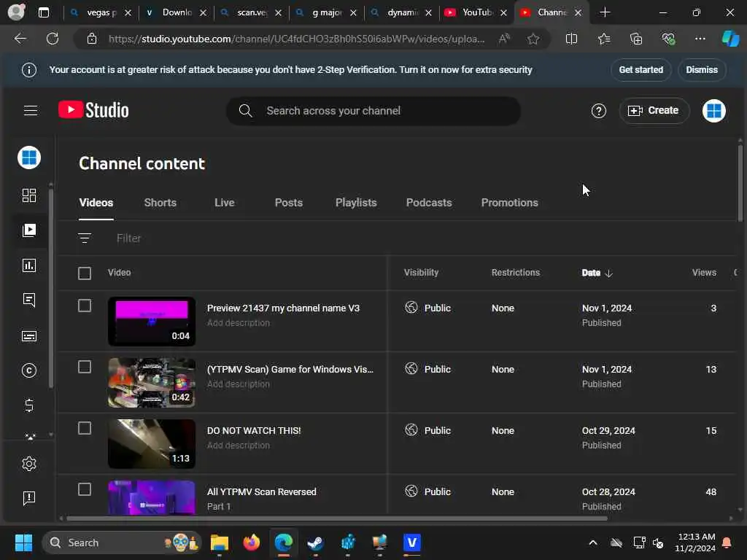Open Firefox from the taskbar

point(252,542)
